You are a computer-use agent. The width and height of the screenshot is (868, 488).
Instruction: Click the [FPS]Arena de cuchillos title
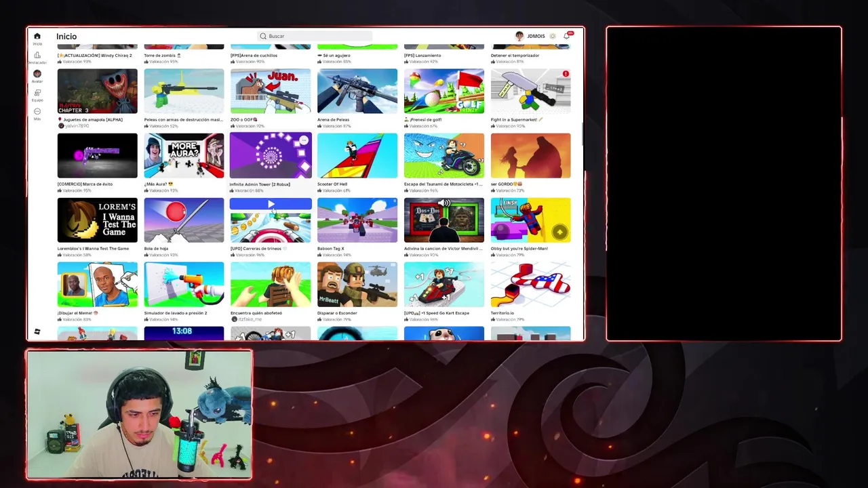(254, 56)
